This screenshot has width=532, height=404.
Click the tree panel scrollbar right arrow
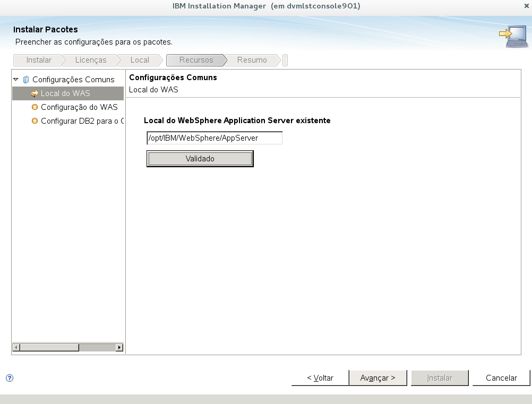pos(119,347)
